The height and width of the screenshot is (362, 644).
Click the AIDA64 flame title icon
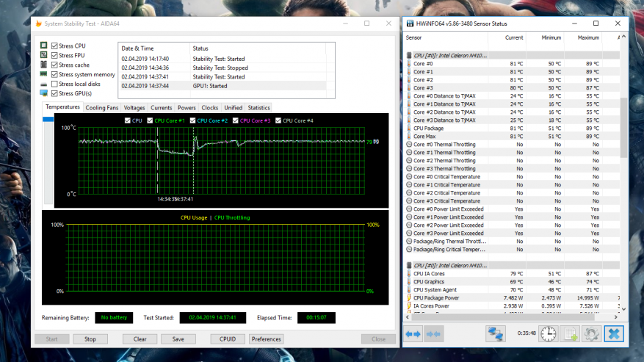pos(39,23)
